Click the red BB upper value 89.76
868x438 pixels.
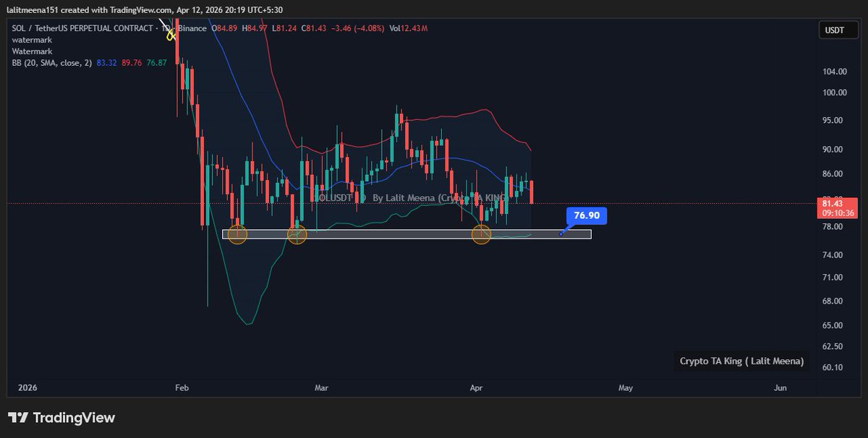(131, 63)
